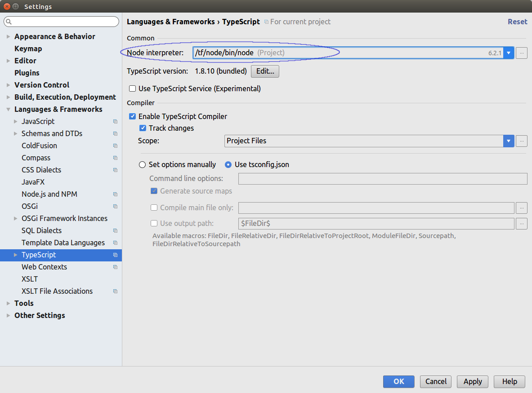
Task: Select the Set options manually radio button
Action: [143, 165]
